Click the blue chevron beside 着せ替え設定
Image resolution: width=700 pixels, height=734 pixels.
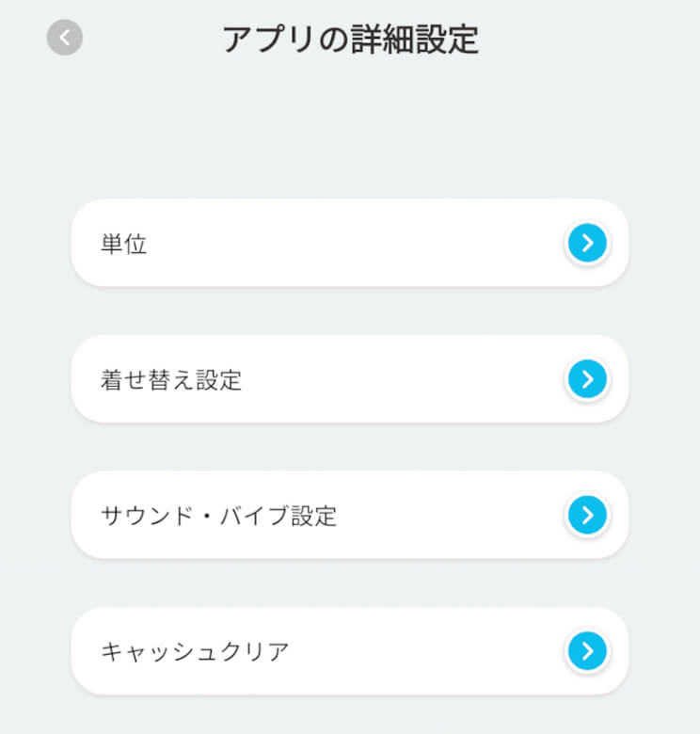[x=587, y=379]
